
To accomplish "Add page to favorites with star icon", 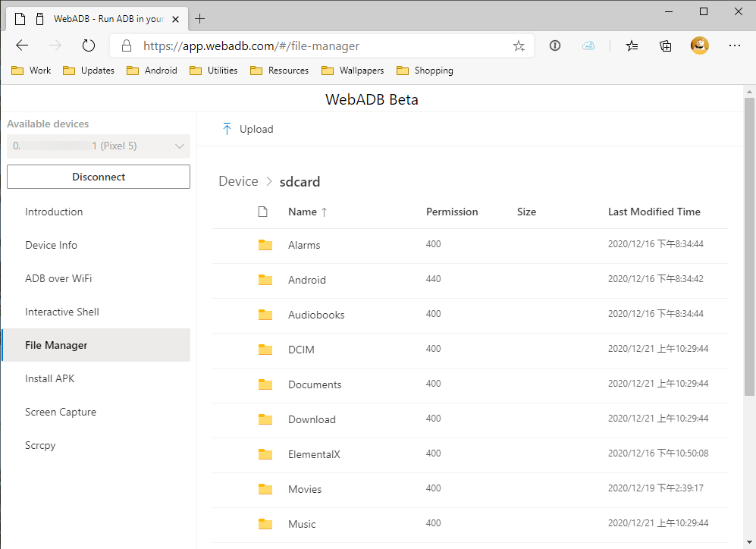I will [519, 46].
